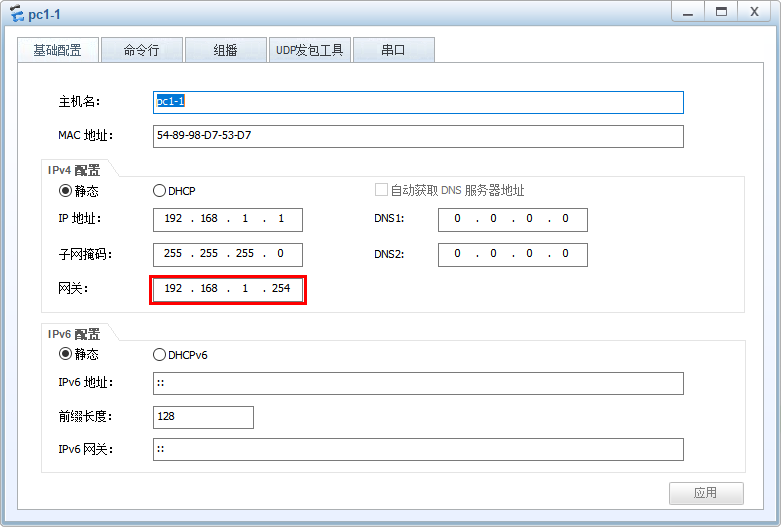Click the 子网掩码 field 255.255.255.0
Image resolution: width=781 pixels, height=527 pixels.
coord(228,255)
